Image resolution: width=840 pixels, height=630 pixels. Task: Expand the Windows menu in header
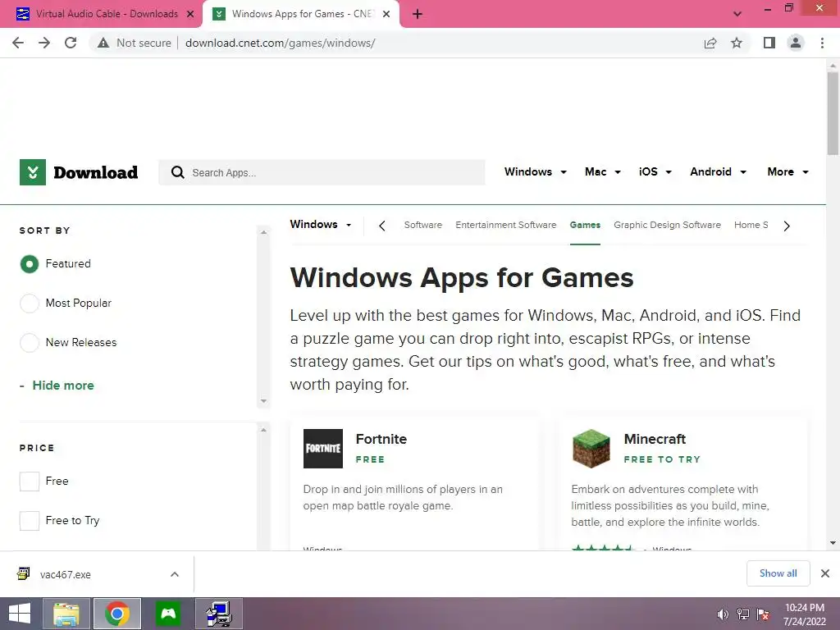point(535,172)
